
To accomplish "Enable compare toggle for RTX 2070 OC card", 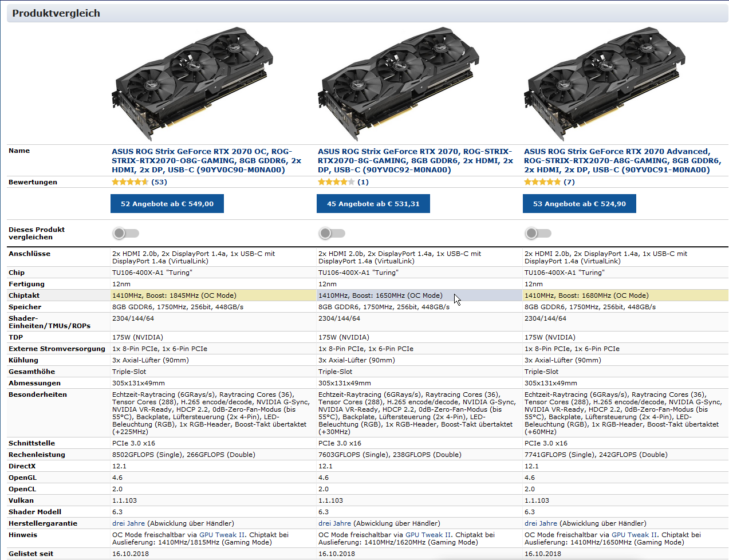I will point(126,233).
